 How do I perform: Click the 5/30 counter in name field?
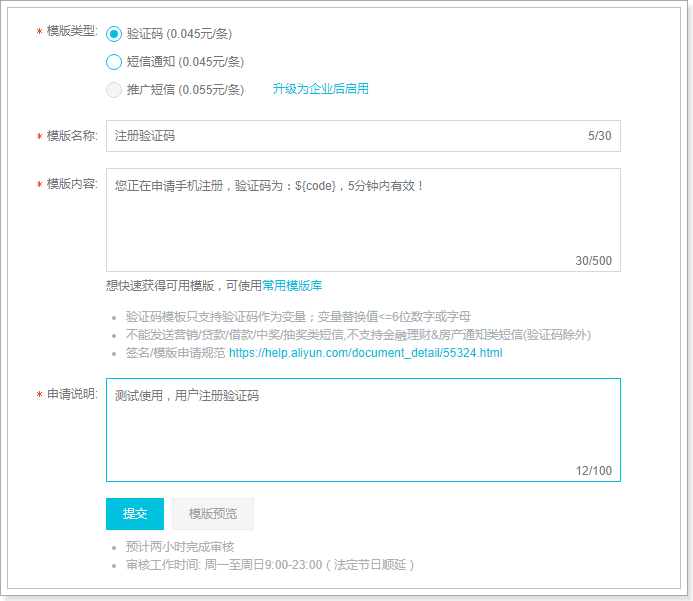click(x=599, y=136)
